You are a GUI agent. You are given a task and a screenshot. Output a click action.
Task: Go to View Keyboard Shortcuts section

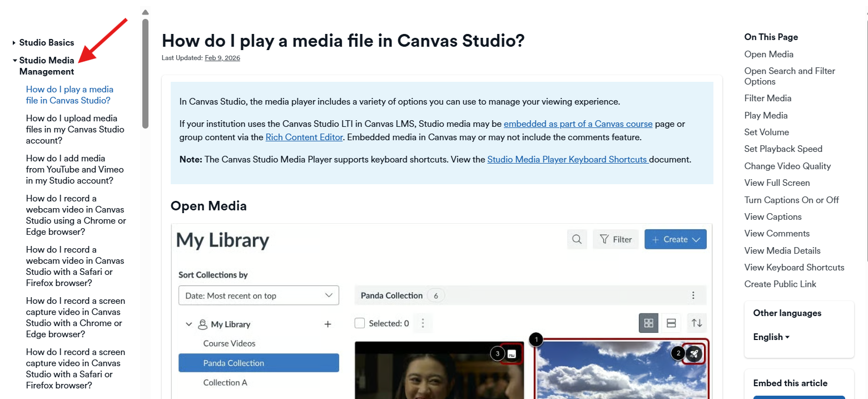795,267
